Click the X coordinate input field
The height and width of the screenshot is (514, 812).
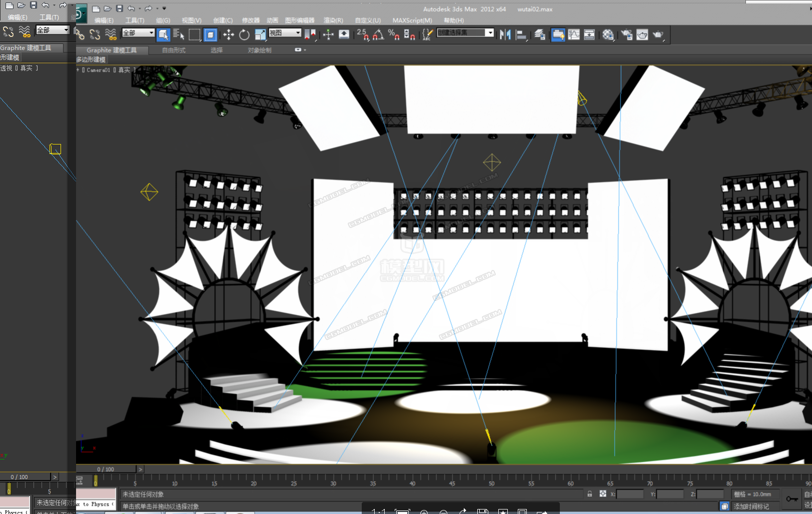630,494
